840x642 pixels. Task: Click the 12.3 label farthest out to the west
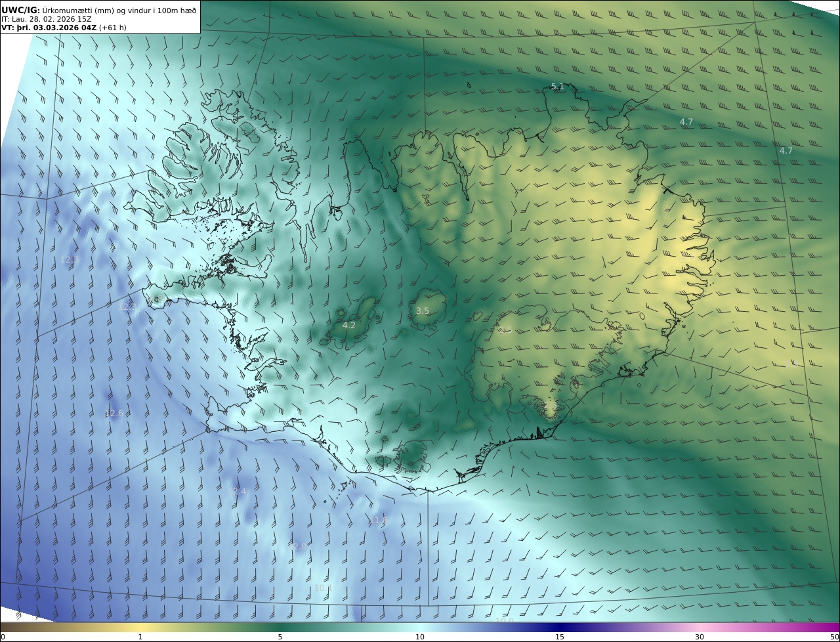70,259
